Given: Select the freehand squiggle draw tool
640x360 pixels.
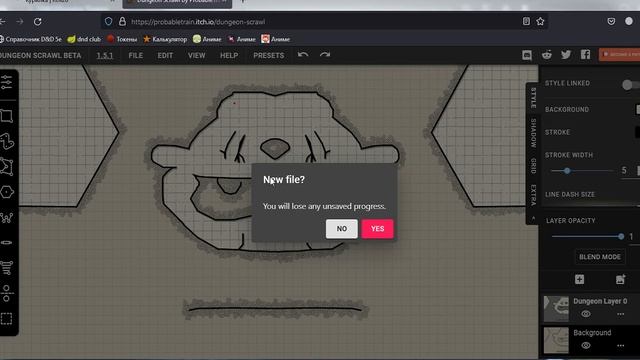Looking at the screenshot, I should [7, 142].
